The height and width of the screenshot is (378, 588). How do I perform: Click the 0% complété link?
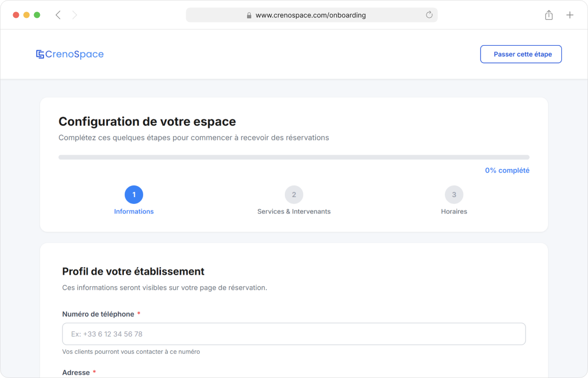[507, 170]
